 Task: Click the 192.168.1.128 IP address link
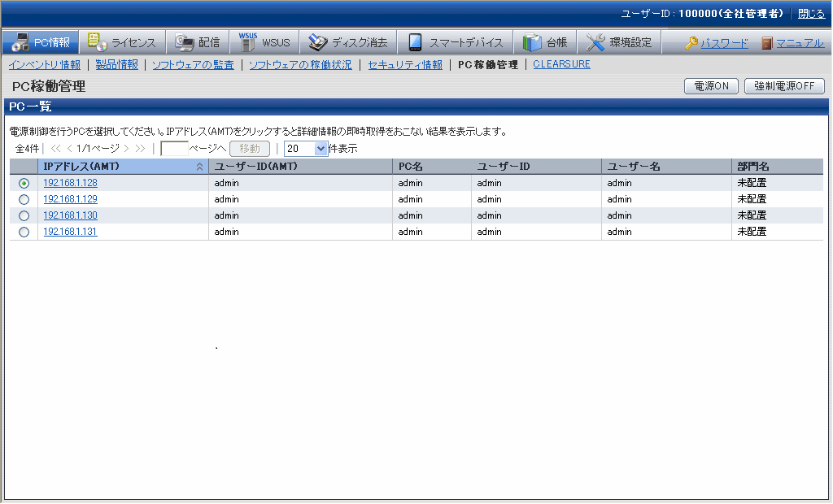click(70, 183)
